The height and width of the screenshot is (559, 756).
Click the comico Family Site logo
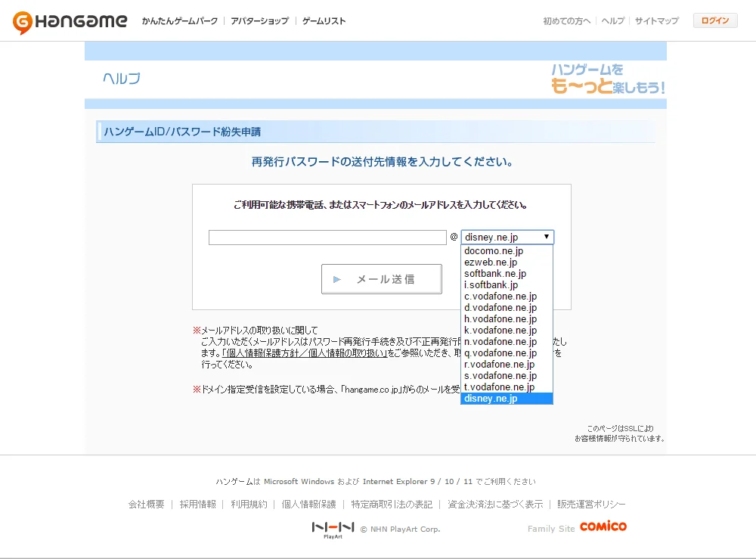(x=603, y=526)
